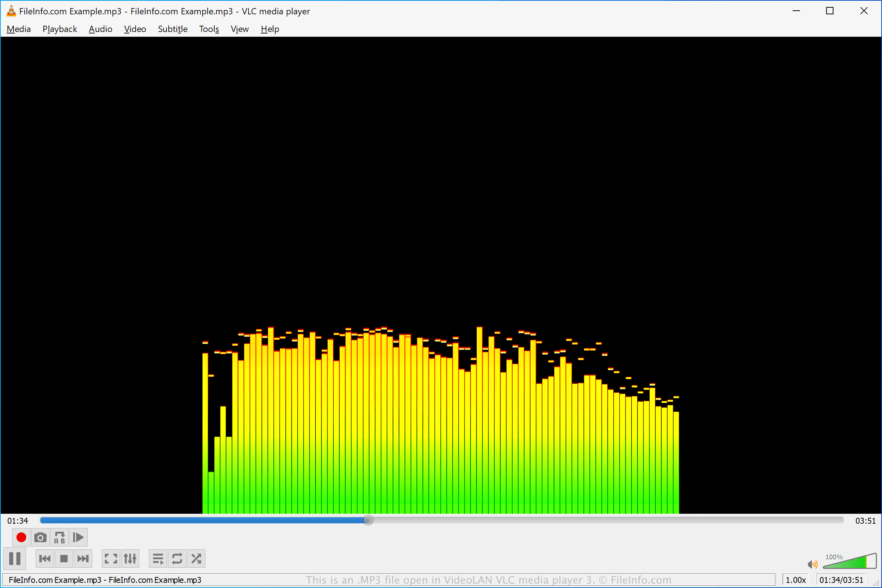The image size is (882, 588).
Task: Select the View menu item
Action: point(240,29)
